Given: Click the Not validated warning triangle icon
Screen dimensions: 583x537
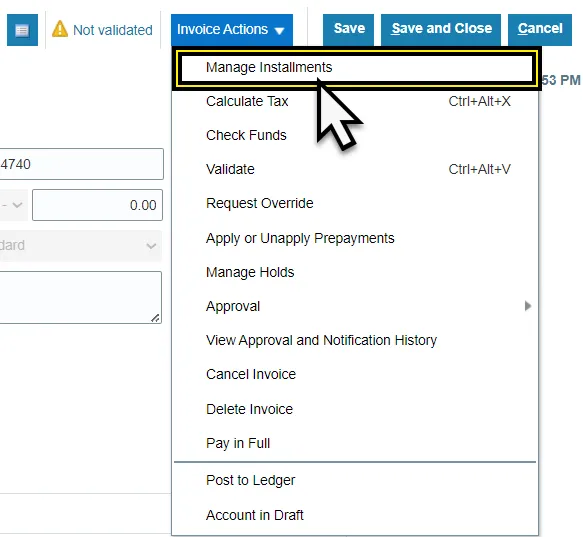Looking at the screenshot, I should tap(60, 29).
